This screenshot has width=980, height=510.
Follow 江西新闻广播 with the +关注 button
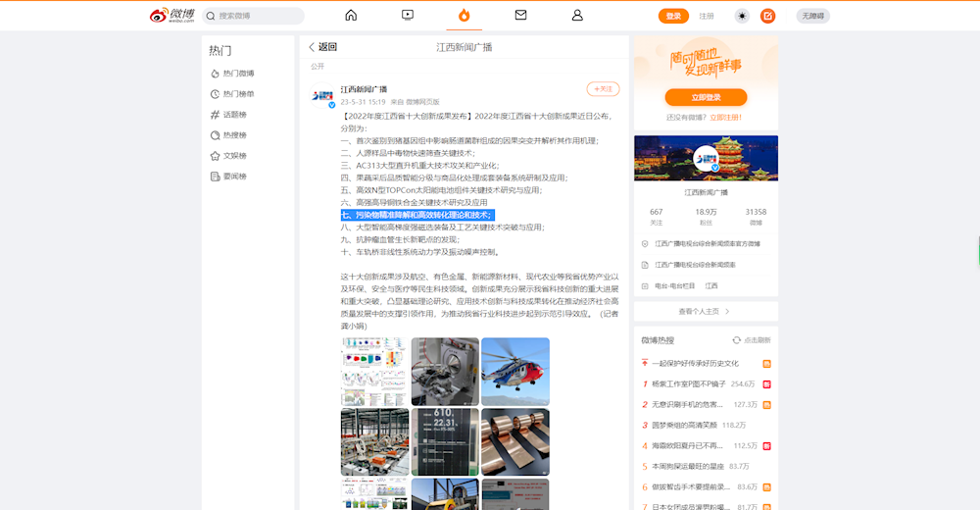pos(603,89)
